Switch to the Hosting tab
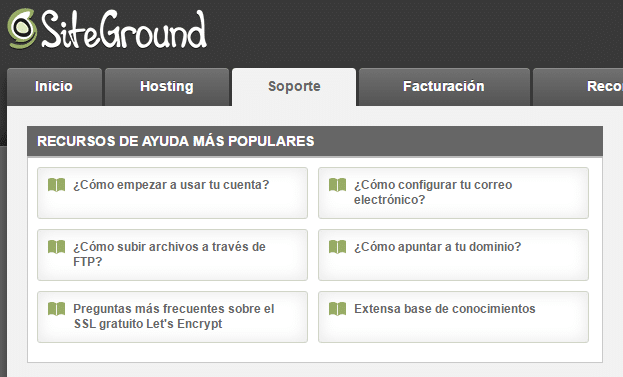623x377 pixels. pyautogui.click(x=167, y=87)
